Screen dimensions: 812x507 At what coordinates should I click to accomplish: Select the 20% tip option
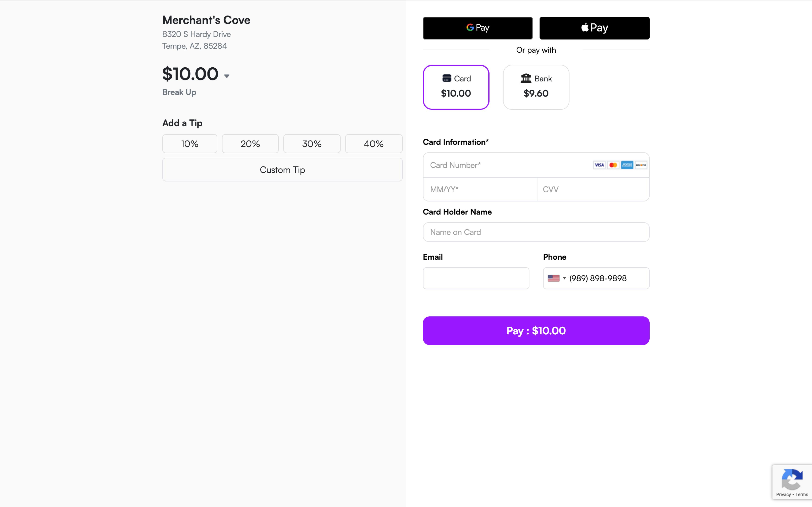coord(250,143)
